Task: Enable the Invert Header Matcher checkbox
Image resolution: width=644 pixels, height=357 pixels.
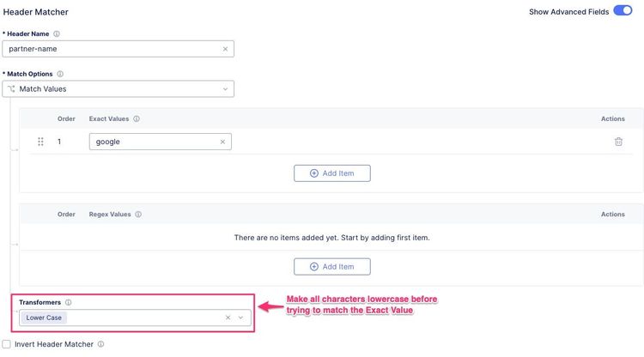Action: [7, 344]
